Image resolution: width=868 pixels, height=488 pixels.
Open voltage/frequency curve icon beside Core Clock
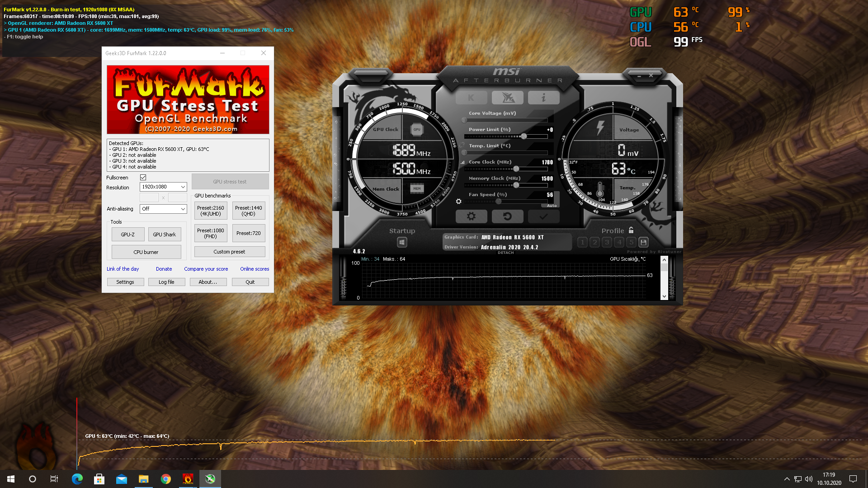(x=462, y=162)
